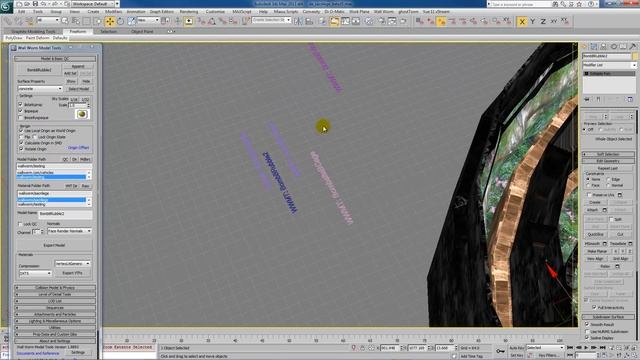
Task: Click the Toggle Key Mode key icon
Action: coord(500,351)
